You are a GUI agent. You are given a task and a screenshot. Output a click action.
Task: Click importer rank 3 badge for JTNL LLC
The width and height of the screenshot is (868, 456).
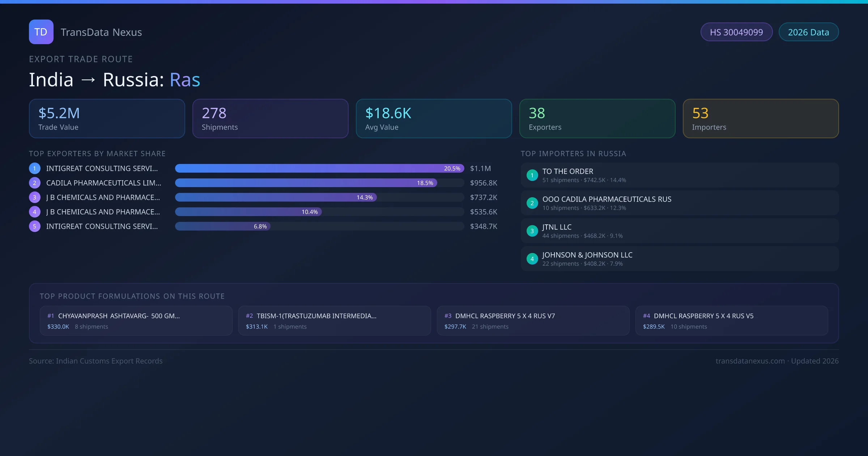pyautogui.click(x=532, y=231)
